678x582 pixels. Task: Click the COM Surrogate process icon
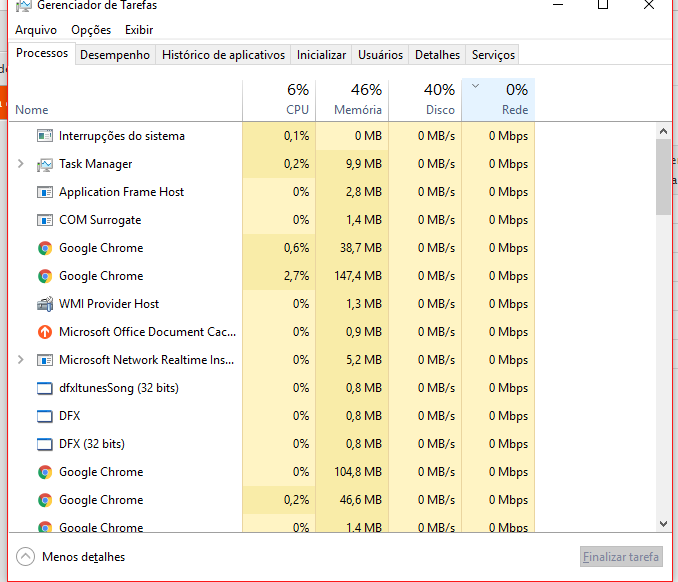point(45,220)
